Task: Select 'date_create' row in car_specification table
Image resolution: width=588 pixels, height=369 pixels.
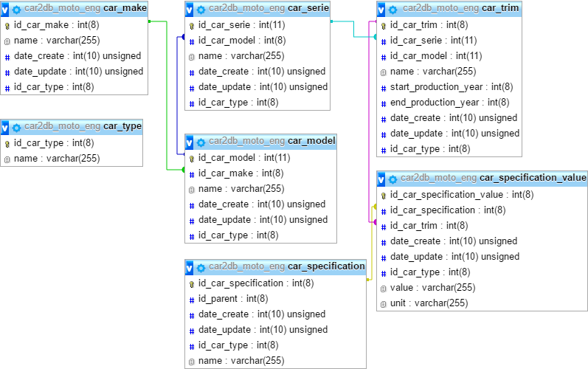Action: click(x=276, y=314)
